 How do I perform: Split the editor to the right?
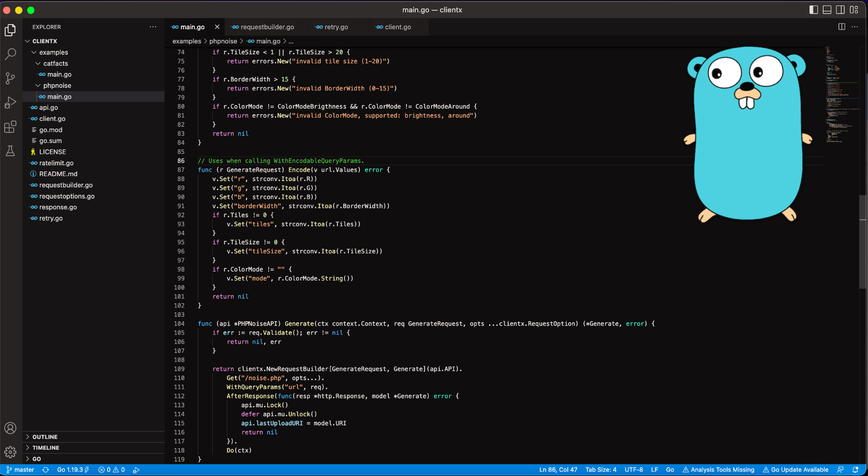(842, 27)
